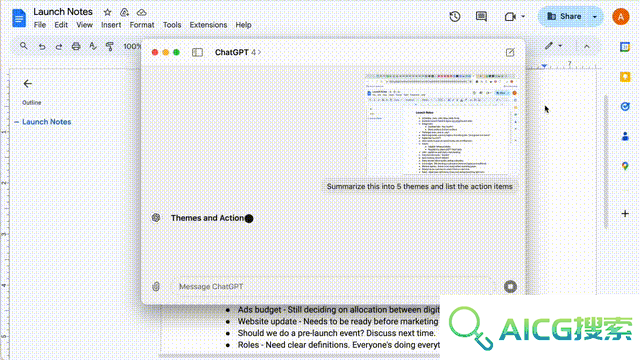This screenshot has height=360, width=640.
Task: Click the 'Website update' bullet line
Action: (338, 322)
